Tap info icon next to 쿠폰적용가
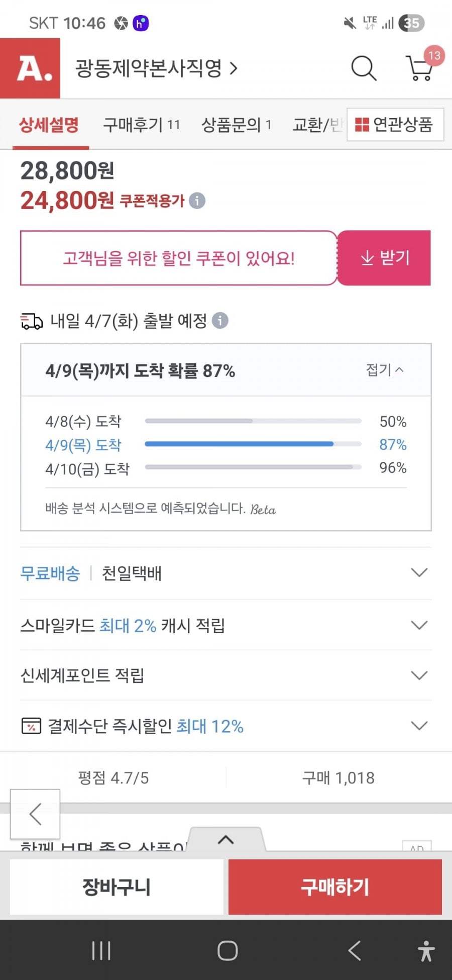Viewport: 452px width, 980px height. click(197, 201)
